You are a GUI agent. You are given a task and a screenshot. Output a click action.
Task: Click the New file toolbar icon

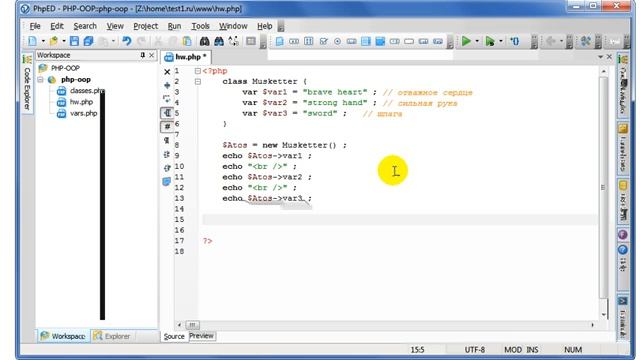click(33, 41)
